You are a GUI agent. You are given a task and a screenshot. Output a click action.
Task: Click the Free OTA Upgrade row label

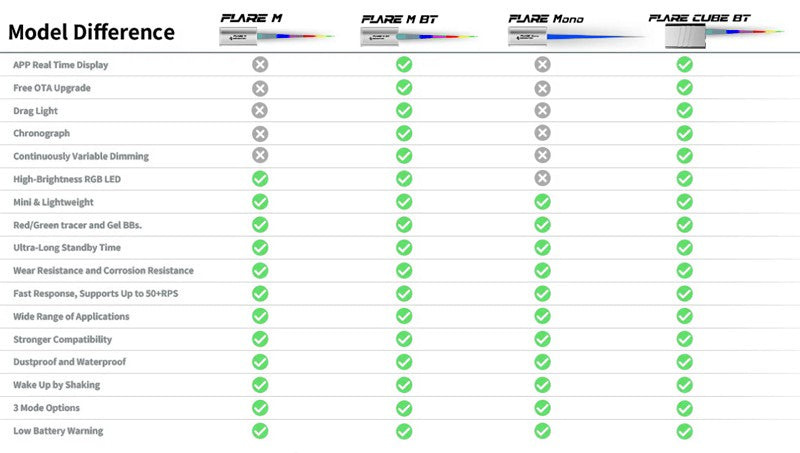(x=52, y=87)
